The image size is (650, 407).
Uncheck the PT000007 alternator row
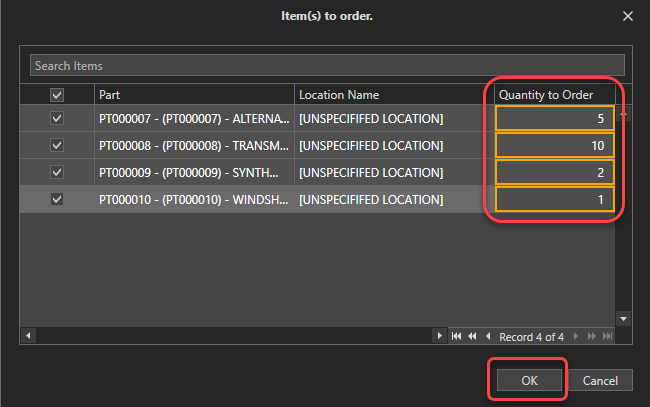click(x=57, y=118)
